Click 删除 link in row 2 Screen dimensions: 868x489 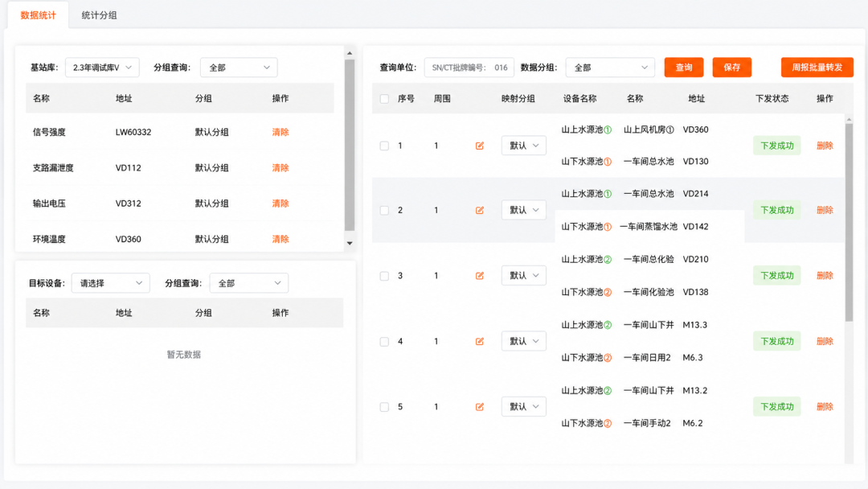point(825,210)
